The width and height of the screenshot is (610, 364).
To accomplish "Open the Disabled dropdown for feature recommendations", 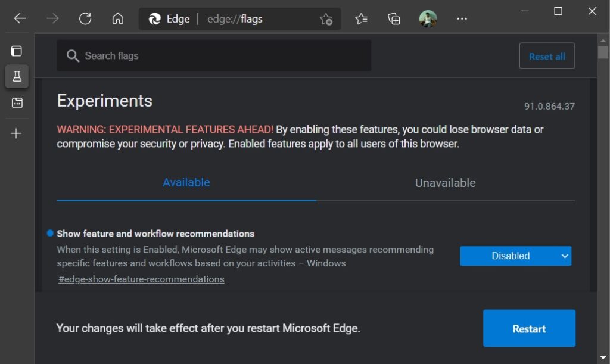I will 515,256.
